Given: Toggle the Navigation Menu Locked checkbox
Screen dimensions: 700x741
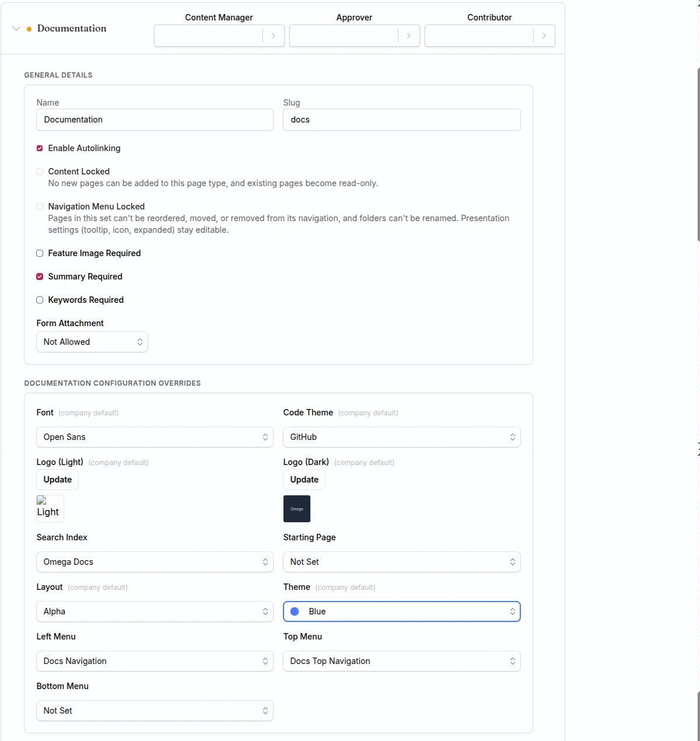Looking at the screenshot, I should click(40, 207).
